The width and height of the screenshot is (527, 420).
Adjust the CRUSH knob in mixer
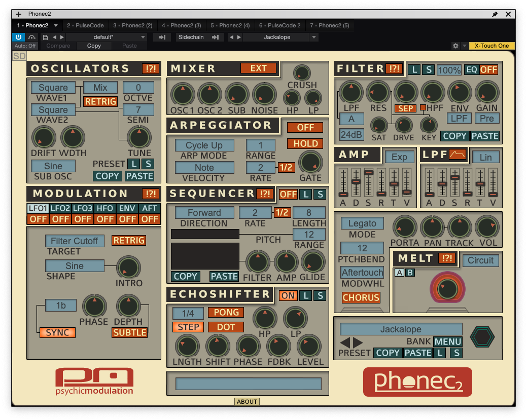(x=302, y=73)
